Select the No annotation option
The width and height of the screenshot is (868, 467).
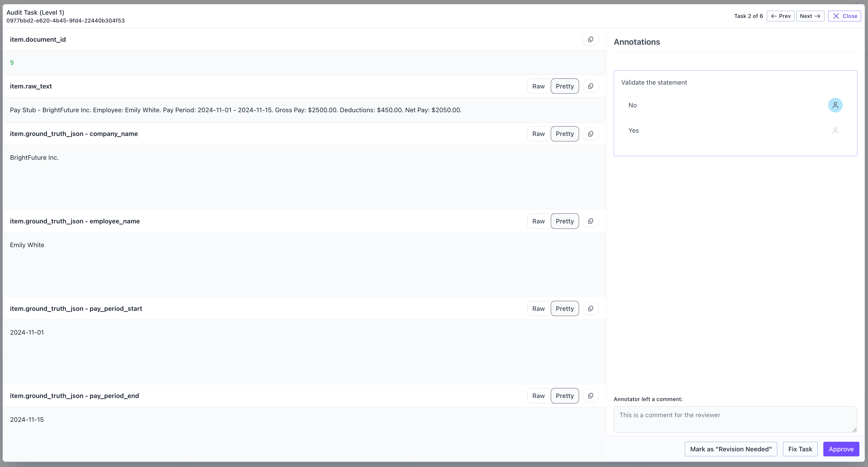click(632, 105)
